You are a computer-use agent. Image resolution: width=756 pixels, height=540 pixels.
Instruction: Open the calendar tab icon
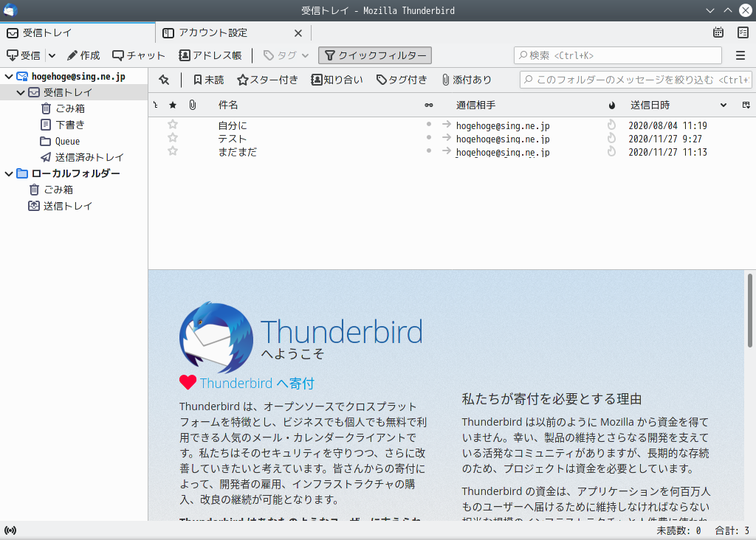click(x=718, y=32)
